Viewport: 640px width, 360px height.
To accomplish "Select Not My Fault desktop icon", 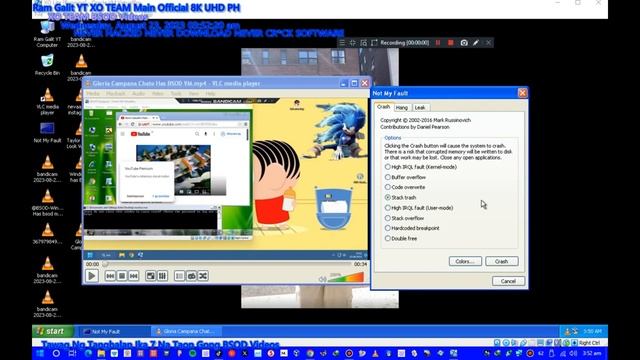I will pos(47,132).
